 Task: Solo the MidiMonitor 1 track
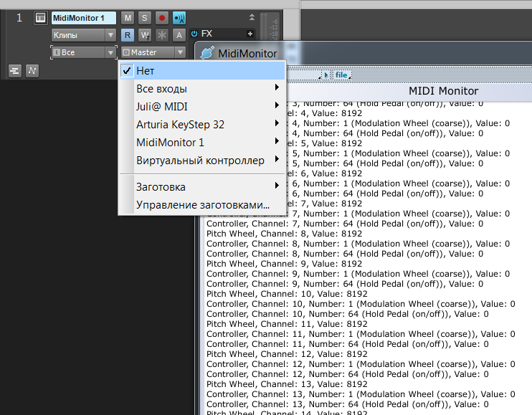pyautogui.click(x=145, y=18)
